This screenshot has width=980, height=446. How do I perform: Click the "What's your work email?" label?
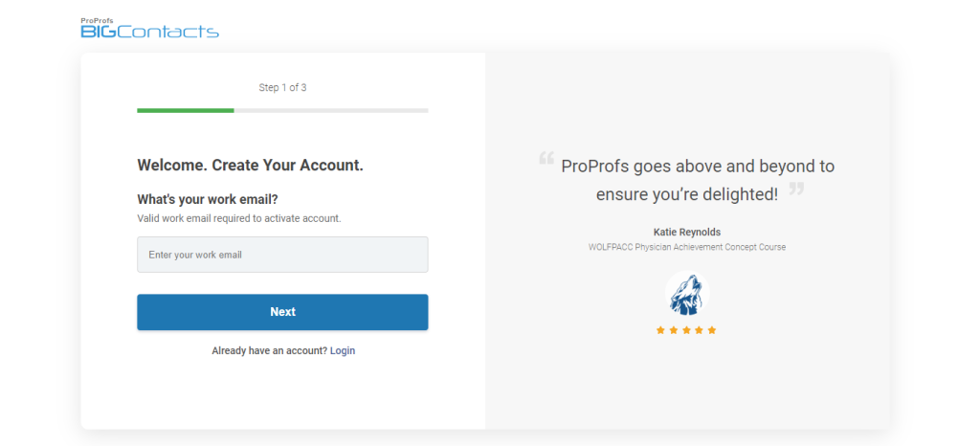point(208,200)
